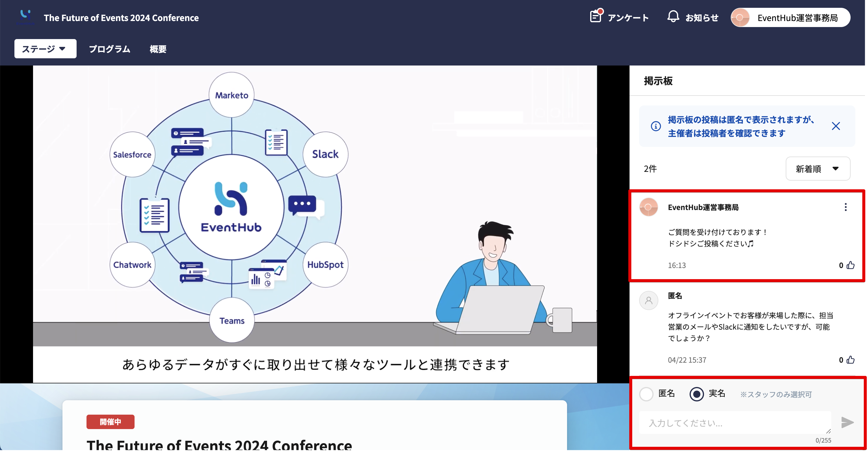Like the EventHub運営事務局 post at 16:13
868x451 pixels.
pyautogui.click(x=851, y=265)
